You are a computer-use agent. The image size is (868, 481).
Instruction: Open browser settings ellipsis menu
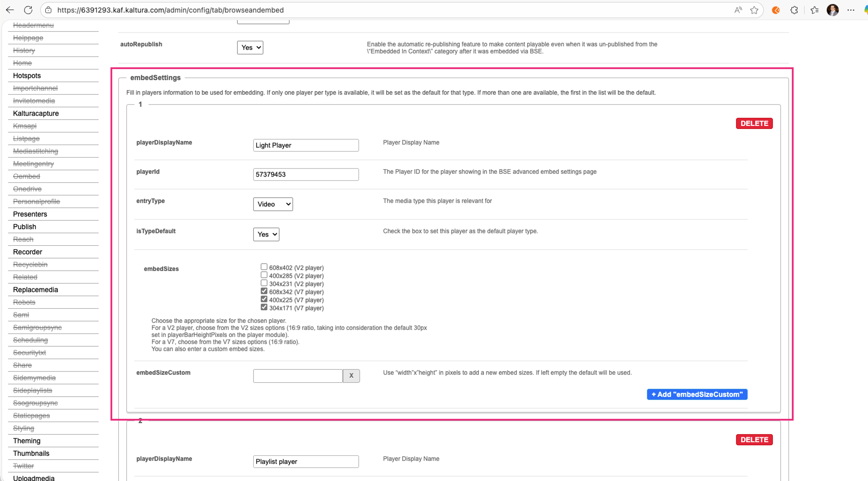point(851,10)
